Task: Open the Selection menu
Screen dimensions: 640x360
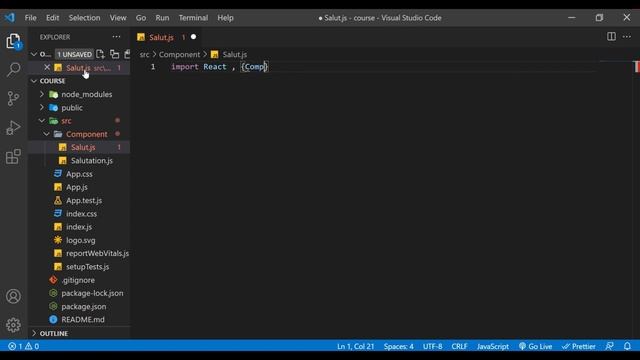Action: coord(84,18)
